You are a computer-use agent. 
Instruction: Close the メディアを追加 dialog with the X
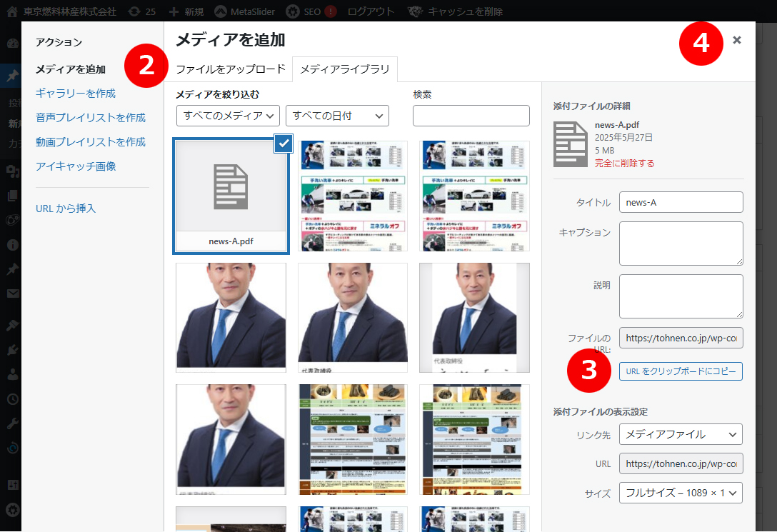(737, 40)
